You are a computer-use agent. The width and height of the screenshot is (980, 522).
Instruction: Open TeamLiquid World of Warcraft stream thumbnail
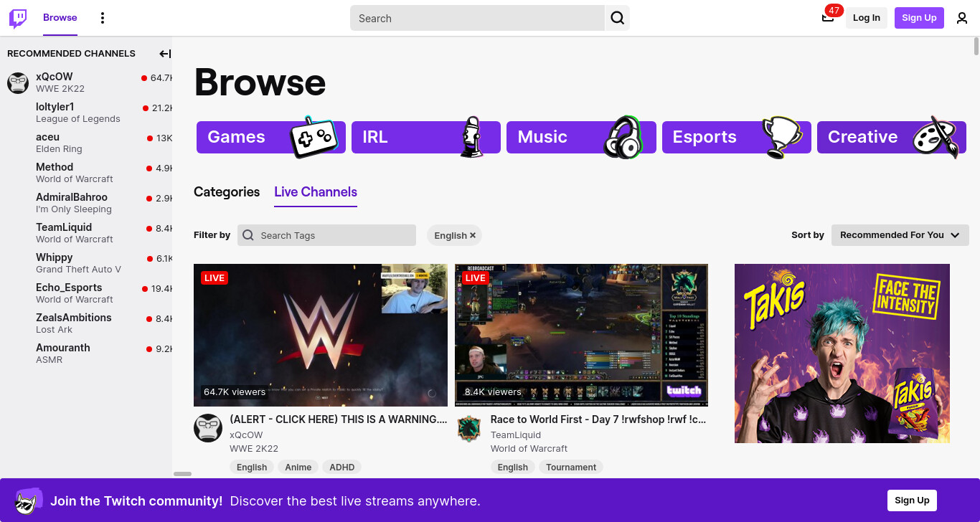[x=582, y=335]
